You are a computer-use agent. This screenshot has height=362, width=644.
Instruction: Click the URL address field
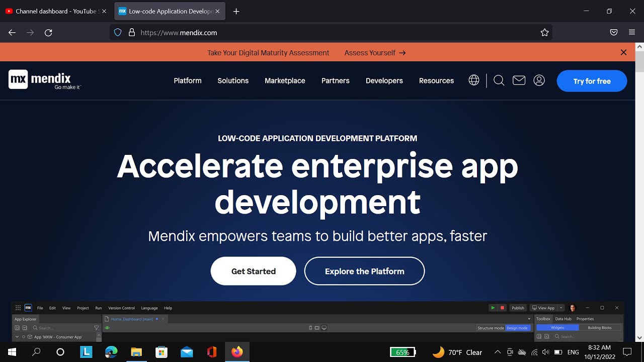click(x=332, y=33)
